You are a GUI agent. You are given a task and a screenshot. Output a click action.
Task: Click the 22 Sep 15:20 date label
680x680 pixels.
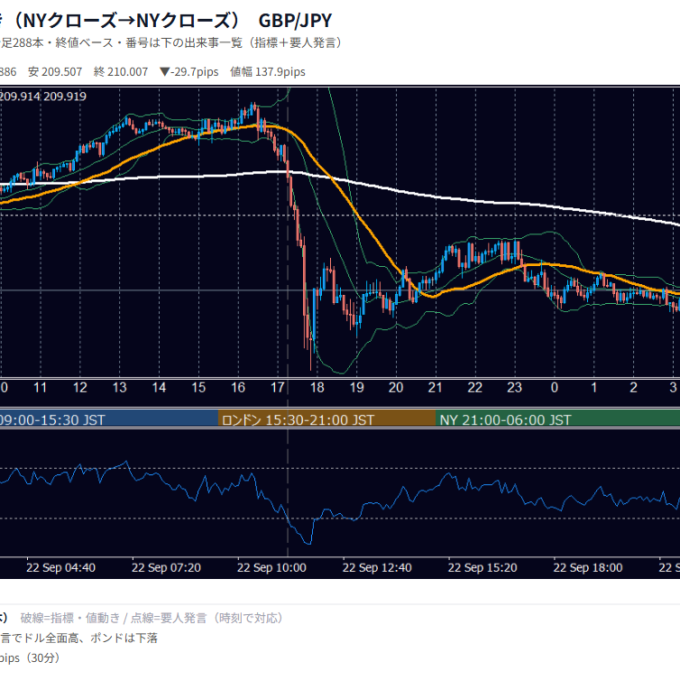point(482,568)
